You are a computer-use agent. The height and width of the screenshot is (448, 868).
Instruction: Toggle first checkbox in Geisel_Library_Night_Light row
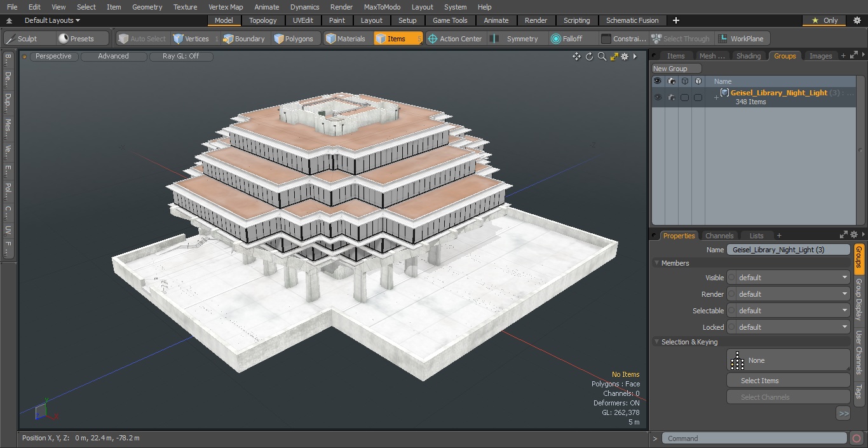(x=684, y=98)
